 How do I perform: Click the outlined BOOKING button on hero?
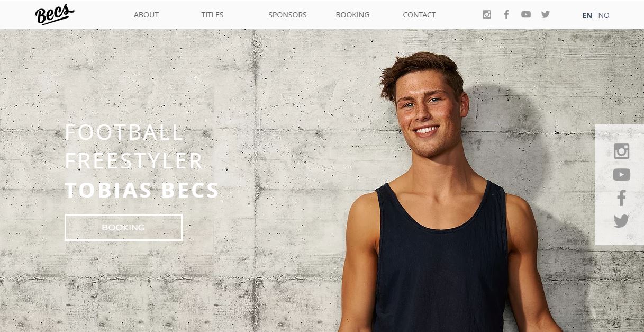coord(123,227)
